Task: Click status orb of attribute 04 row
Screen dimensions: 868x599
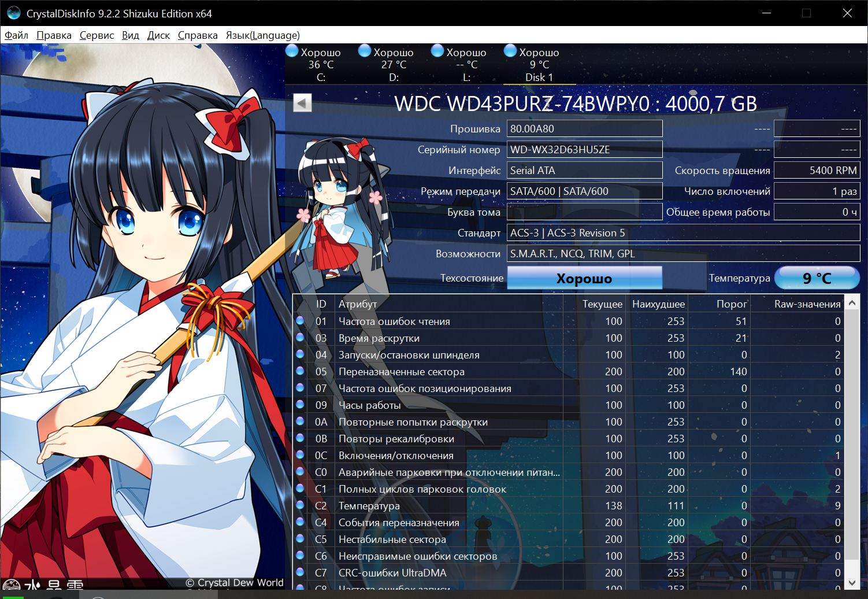Action: pos(300,354)
